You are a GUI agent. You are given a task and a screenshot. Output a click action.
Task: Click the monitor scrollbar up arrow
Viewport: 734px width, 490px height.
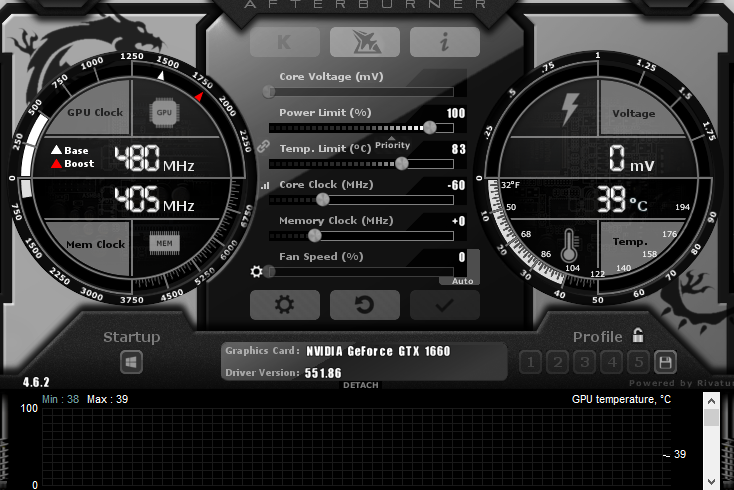click(711, 401)
